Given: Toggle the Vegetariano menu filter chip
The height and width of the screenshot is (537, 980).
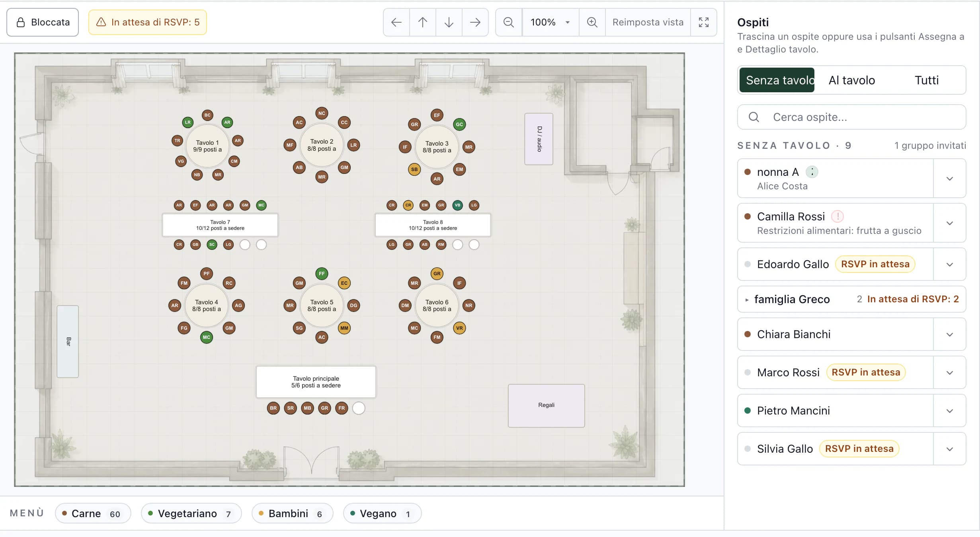Looking at the screenshot, I should click(191, 514).
